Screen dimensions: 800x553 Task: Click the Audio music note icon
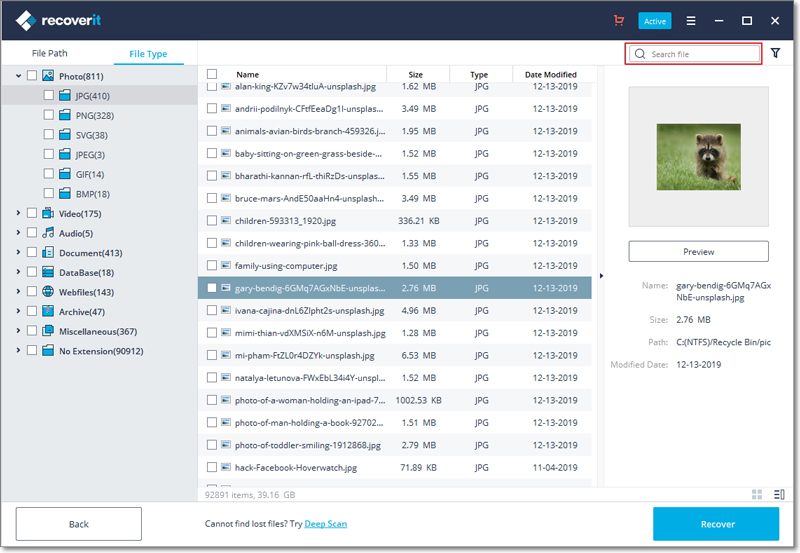tap(48, 233)
